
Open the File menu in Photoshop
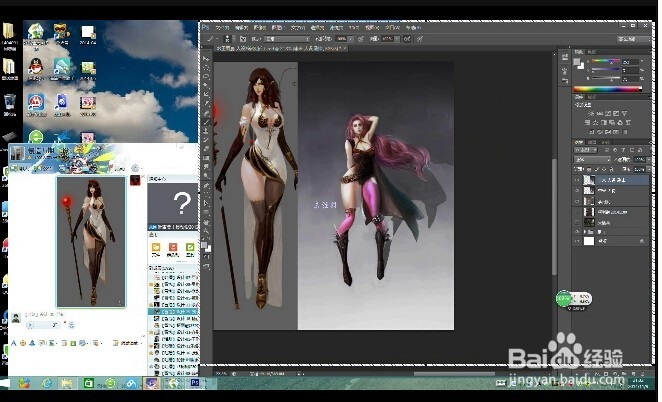(x=222, y=27)
